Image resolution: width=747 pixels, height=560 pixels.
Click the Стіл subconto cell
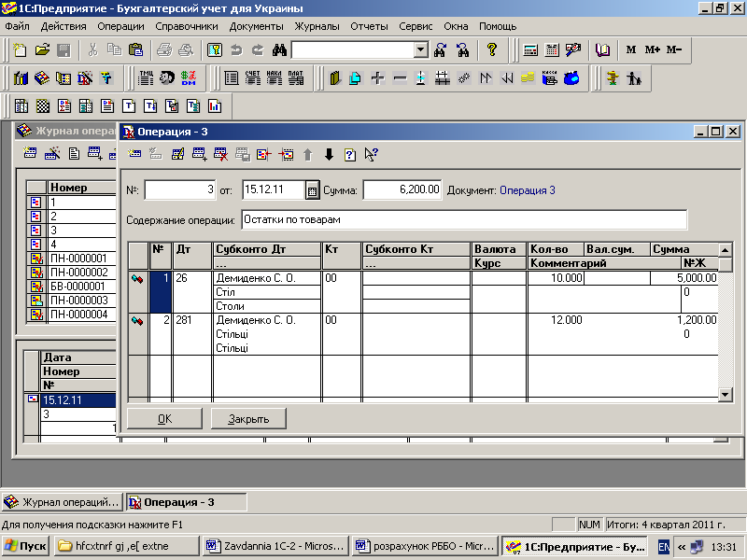click(267, 292)
